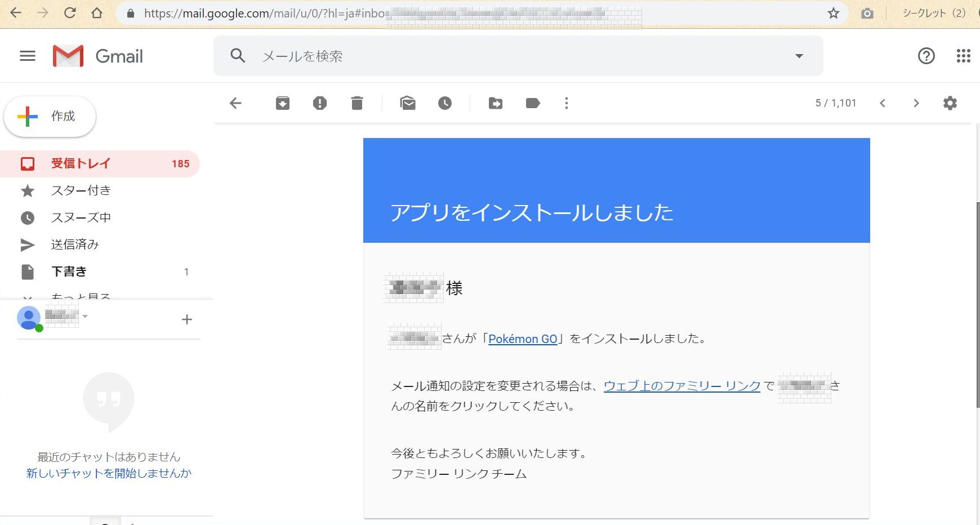Screen dimensions: 980x525
Task: Focus the メールを検索 search field
Action: 518,56
